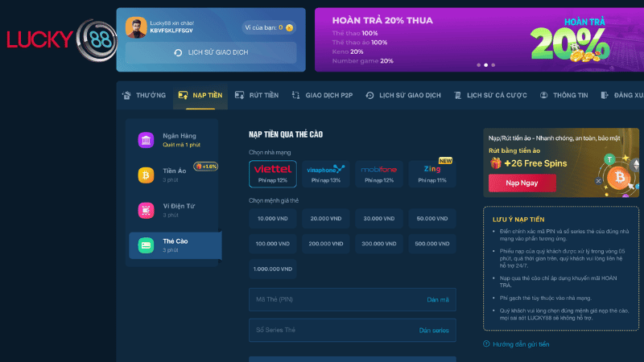Open the Hoàn trả 20% thua banner
The height and width of the screenshot is (362, 644).
(x=479, y=39)
